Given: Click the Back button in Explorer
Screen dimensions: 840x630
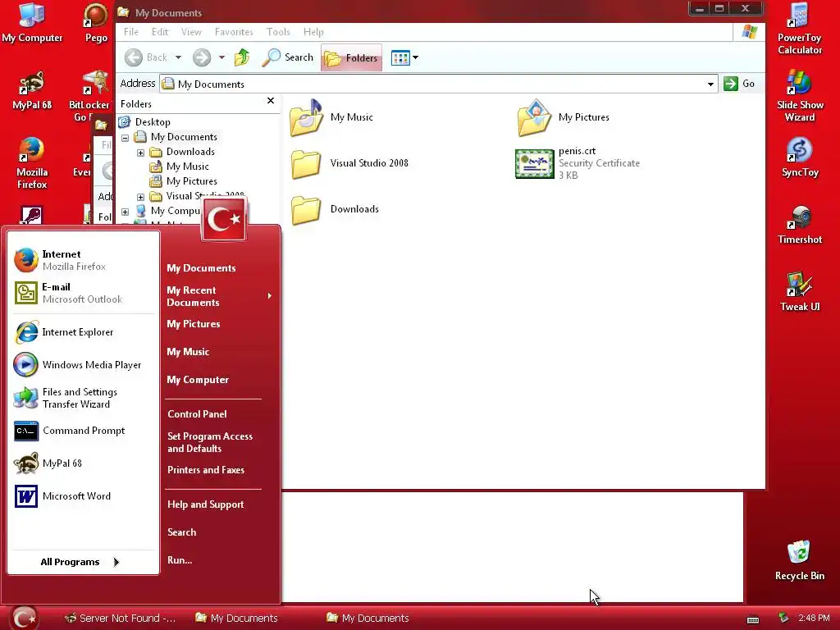Looking at the screenshot, I should [146, 57].
